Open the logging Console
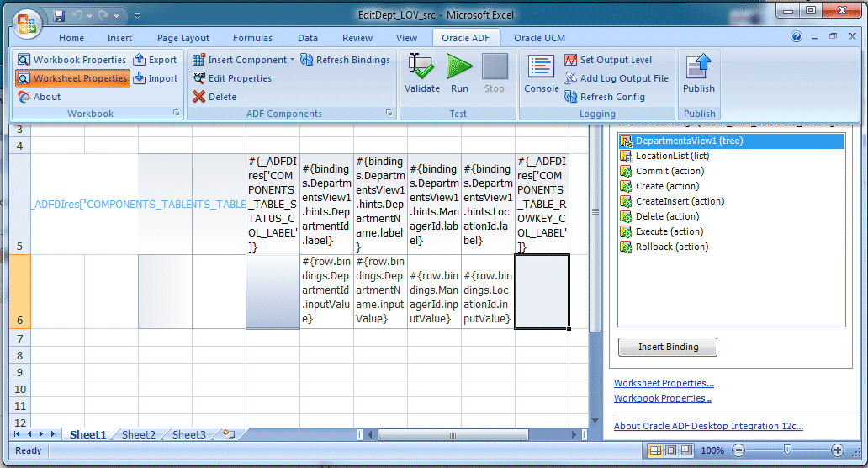 tap(542, 74)
